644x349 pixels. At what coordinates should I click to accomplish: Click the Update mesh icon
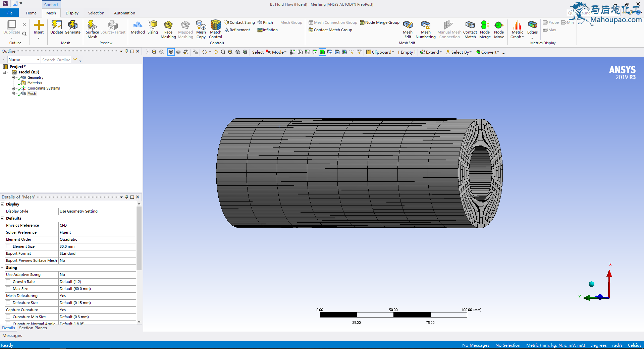(56, 27)
